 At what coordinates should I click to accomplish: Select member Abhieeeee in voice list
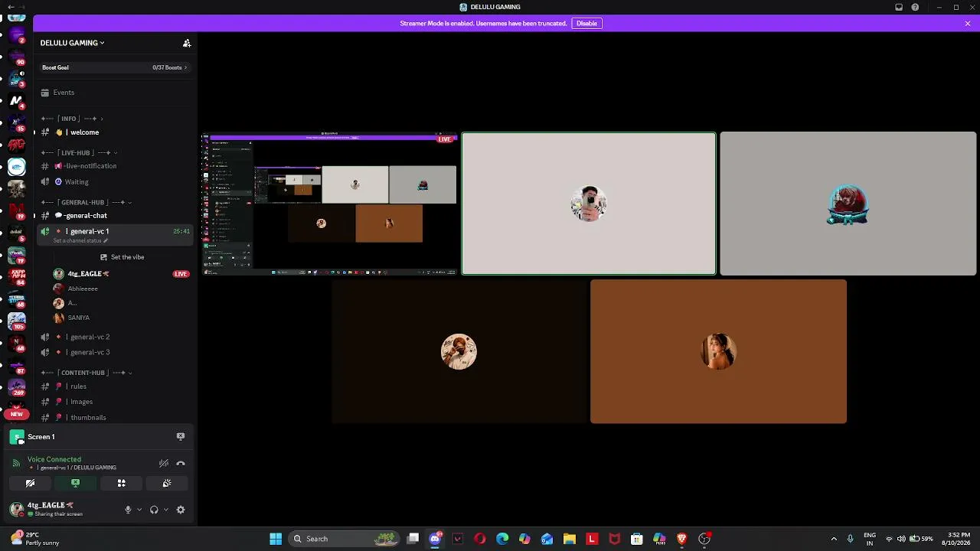tap(75, 289)
